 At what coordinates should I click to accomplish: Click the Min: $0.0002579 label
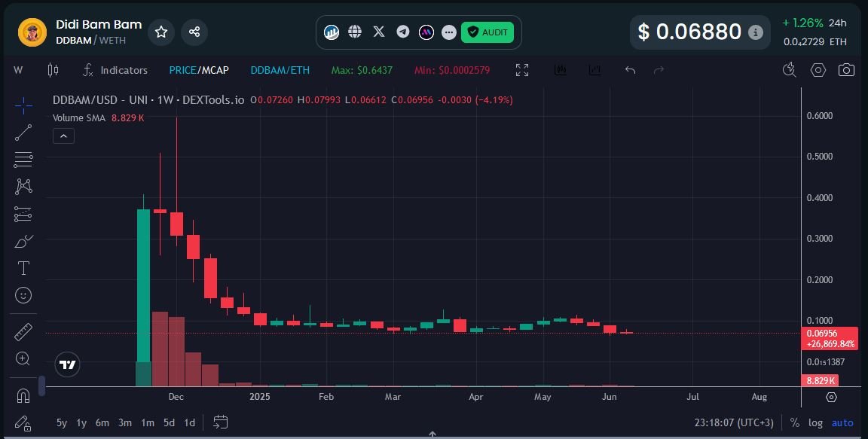pos(452,70)
